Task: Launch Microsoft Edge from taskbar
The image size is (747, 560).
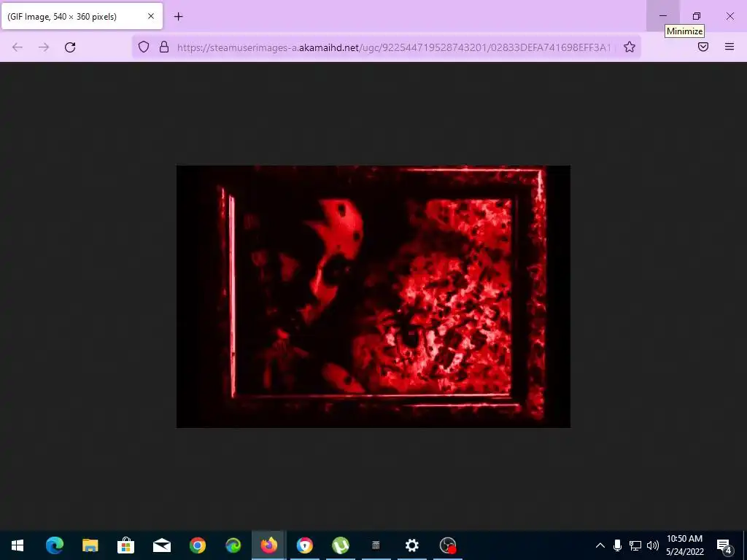Action: pos(54,545)
